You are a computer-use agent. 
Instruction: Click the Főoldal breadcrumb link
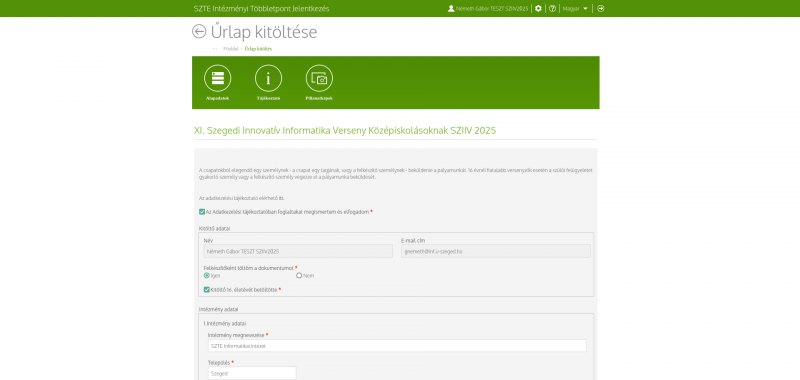231,49
